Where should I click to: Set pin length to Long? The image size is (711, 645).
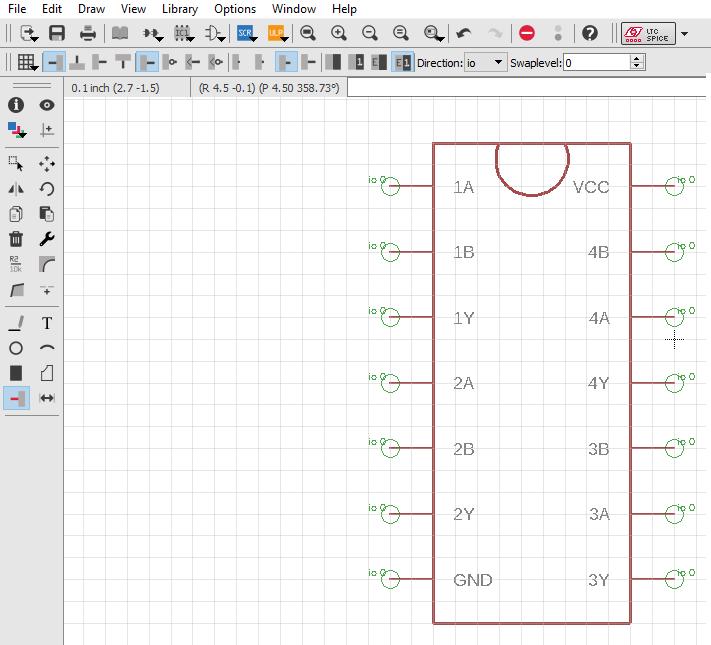click(309, 62)
